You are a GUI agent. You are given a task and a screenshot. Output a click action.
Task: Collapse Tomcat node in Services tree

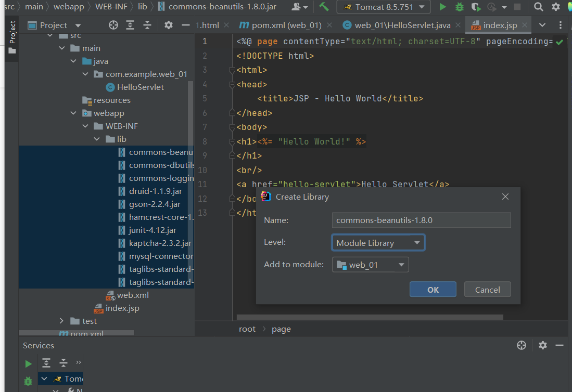point(44,378)
